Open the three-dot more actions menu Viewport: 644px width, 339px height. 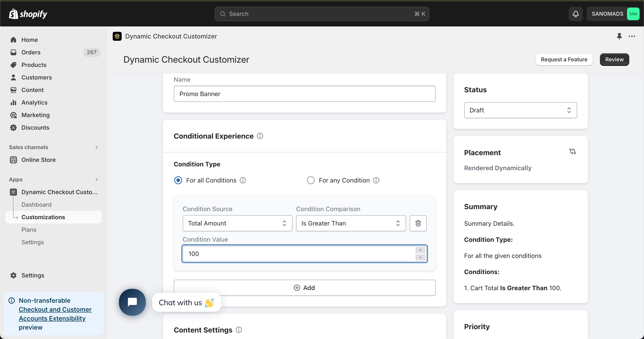click(632, 36)
